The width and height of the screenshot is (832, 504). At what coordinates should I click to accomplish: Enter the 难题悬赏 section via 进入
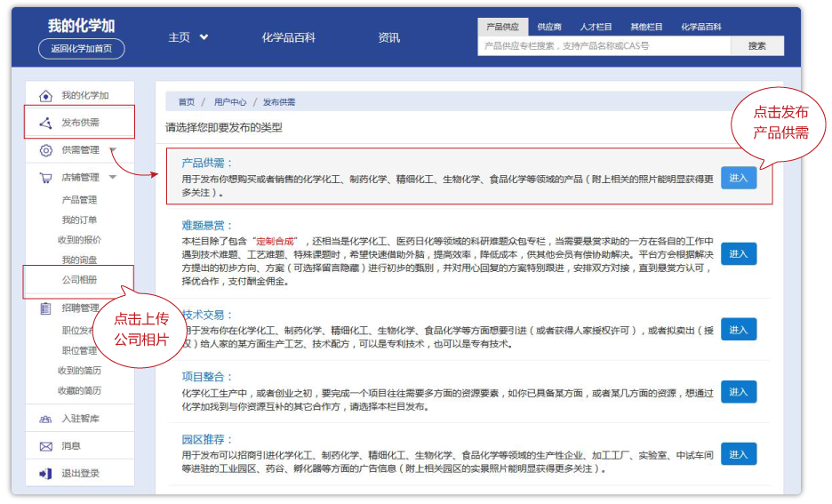click(738, 253)
